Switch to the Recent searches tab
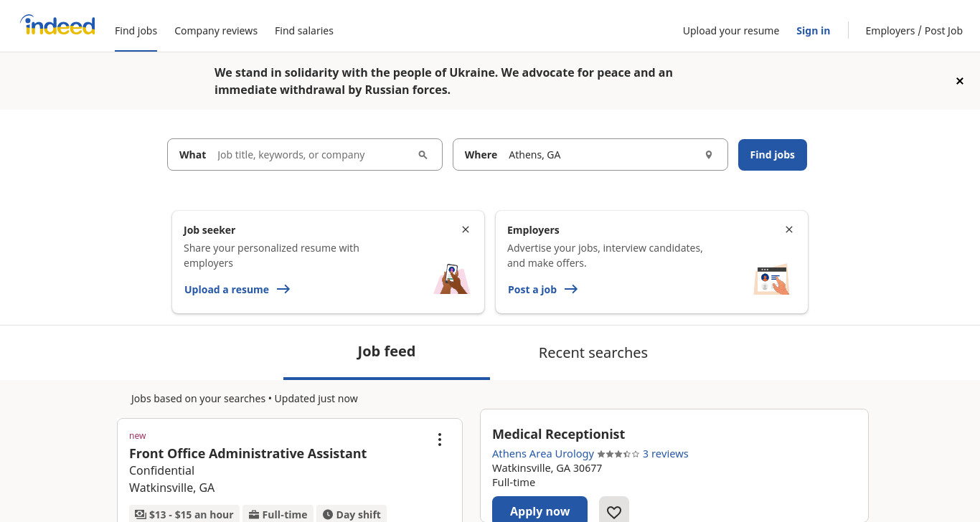Viewport: 980px width, 522px height. click(593, 353)
